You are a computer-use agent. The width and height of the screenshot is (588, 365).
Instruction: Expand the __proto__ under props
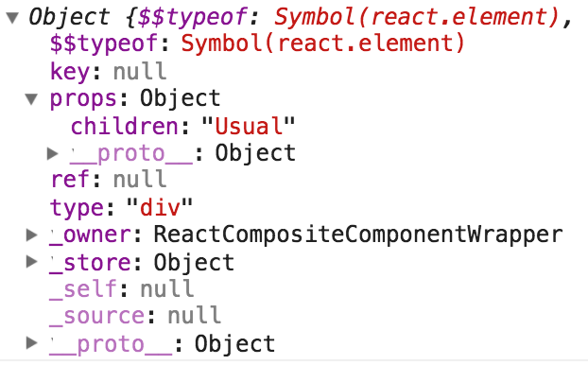point(53,153)
